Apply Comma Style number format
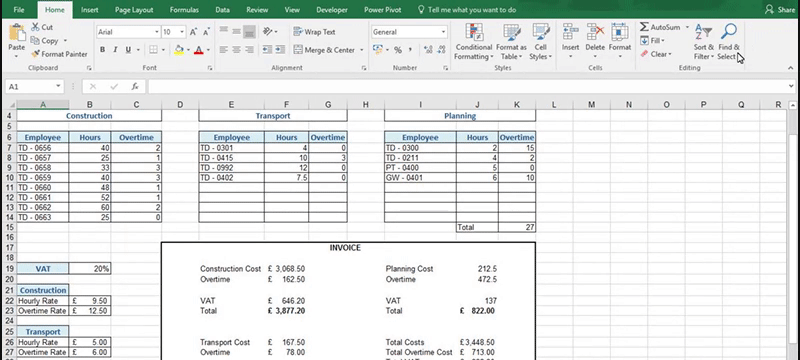Viewport: 800px width, 360px height. coord(410,50)
